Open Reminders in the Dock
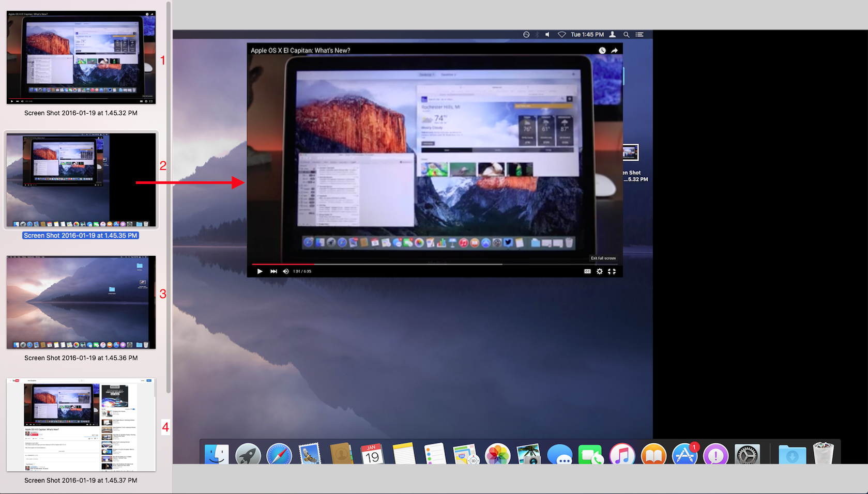 click(435, 454)
